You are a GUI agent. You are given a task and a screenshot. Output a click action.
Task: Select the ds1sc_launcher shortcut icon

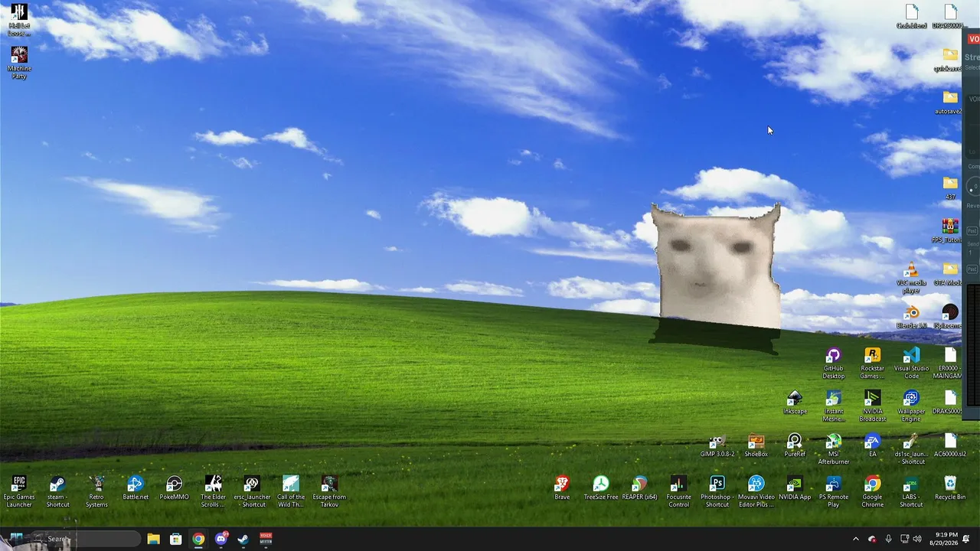(911, 448)
